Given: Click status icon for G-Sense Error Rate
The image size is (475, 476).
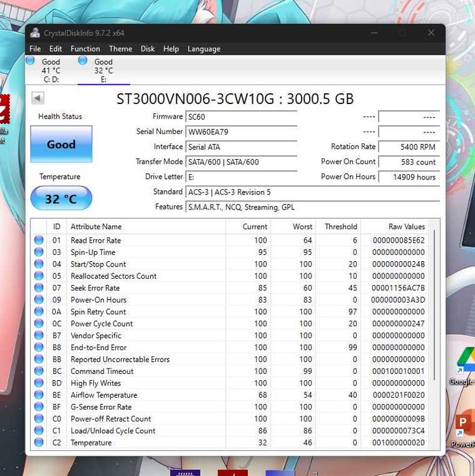Looking at the screenshot, I should pos(39,407).
